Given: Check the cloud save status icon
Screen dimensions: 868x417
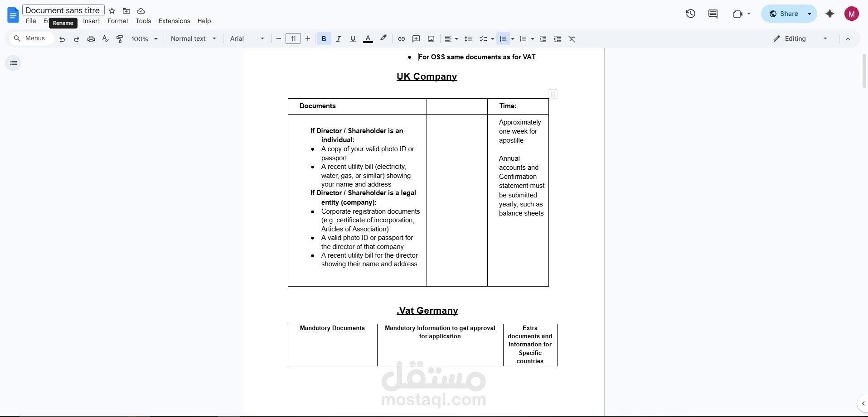Looking at the screenshot, I should [141, 11].
